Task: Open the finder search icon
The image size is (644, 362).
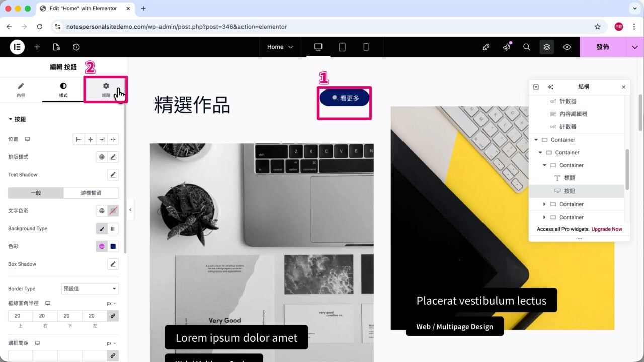Action: click(527, 47)
